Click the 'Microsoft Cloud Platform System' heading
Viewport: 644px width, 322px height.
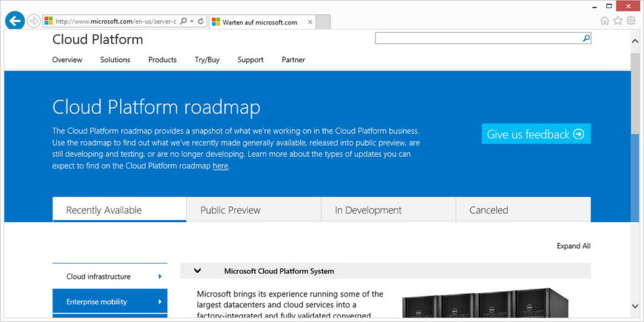pos(279,271)
